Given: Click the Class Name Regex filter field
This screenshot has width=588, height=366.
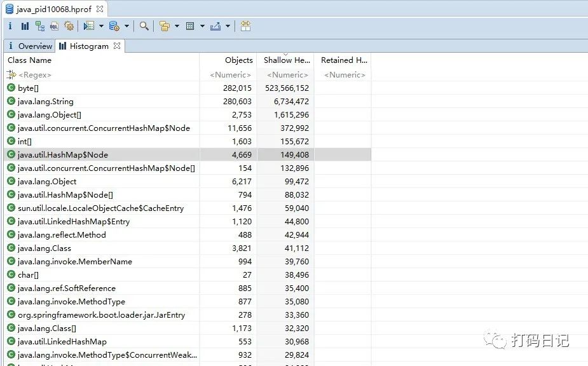Looking at the screenshot, I should [x=102, y=74].
